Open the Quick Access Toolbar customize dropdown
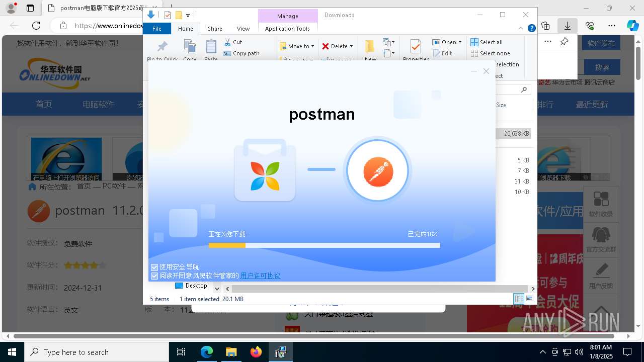This screenshot has width=644, height=362. click(x=188, y=15)
